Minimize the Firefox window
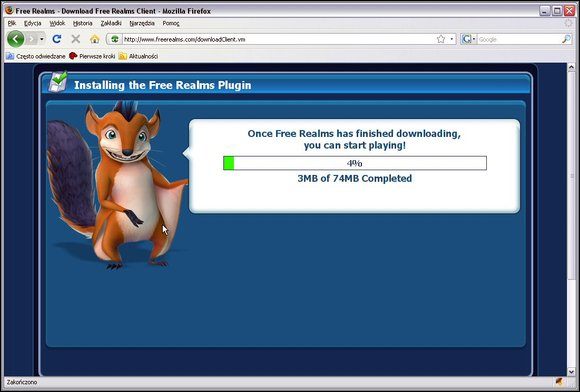Image resolution: width=580 pixels, height=392 pixels. 544,11
